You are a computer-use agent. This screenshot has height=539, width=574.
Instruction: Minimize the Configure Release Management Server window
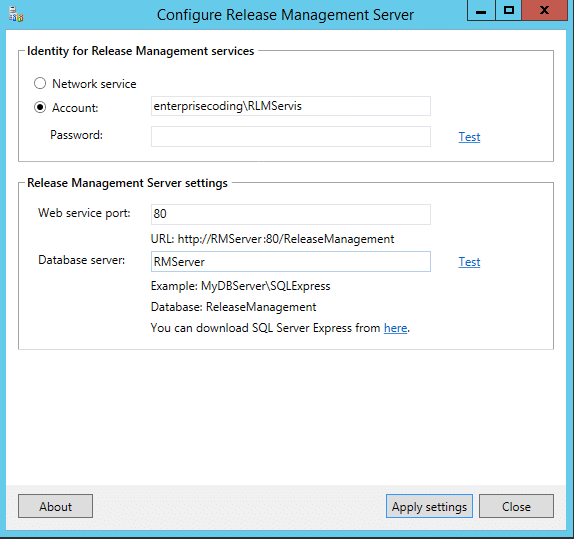[x=481, y=10]
